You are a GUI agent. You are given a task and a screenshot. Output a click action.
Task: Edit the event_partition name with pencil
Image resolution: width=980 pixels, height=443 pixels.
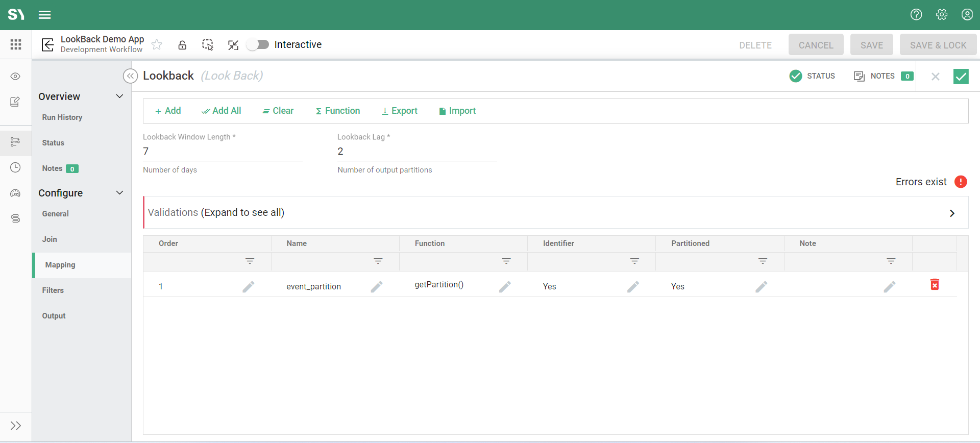(x=377, y=287)
